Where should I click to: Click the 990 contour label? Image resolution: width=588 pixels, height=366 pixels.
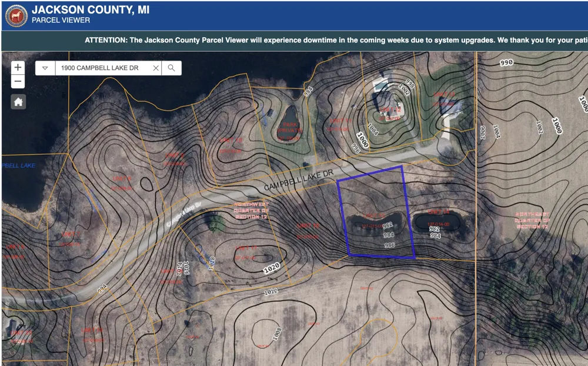506,62
